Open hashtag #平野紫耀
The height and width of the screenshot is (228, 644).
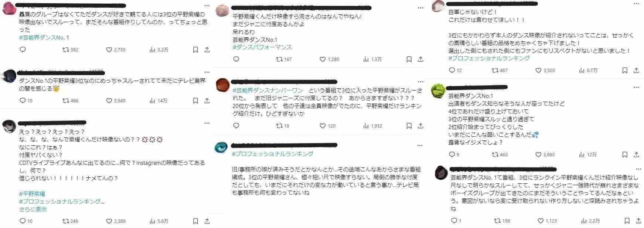(32, 194)
